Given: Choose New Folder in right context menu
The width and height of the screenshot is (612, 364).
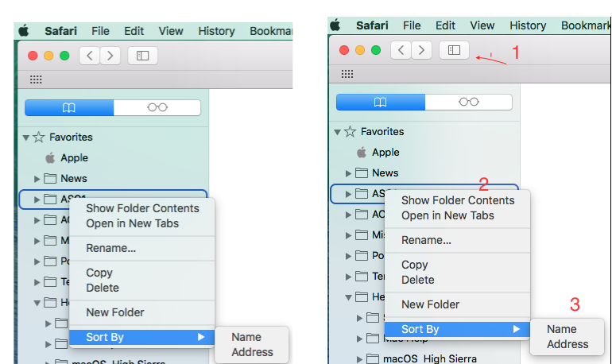Looking at the screenshot, I should pos(458,304).
